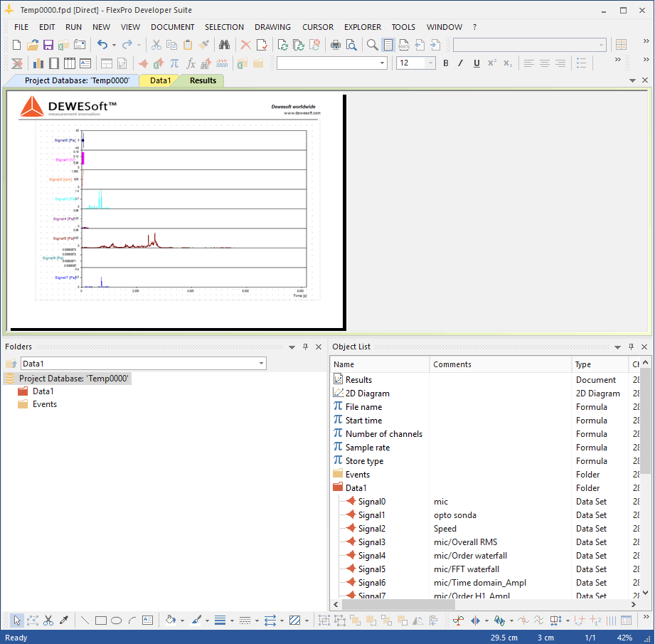Activate the pointer selection tool
Screen dimensions: 655x644
pyautogui.click(x=17, y=621)
